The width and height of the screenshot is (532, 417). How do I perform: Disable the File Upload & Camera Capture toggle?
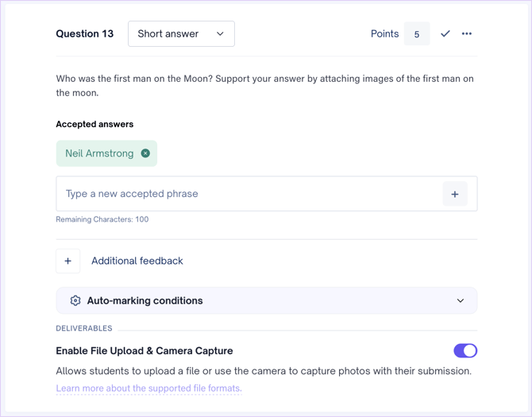coord(465,350)
